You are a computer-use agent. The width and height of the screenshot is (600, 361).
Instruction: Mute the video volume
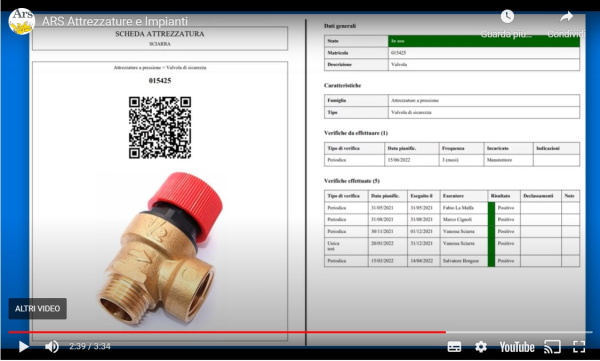pyautogui.click(x=52, y=346)
